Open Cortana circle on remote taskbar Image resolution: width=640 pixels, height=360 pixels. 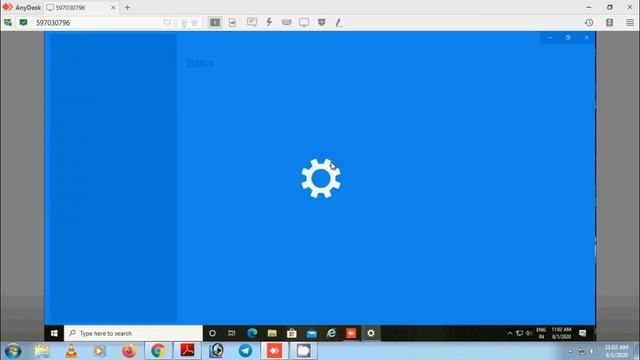click(x=212, y=333)
